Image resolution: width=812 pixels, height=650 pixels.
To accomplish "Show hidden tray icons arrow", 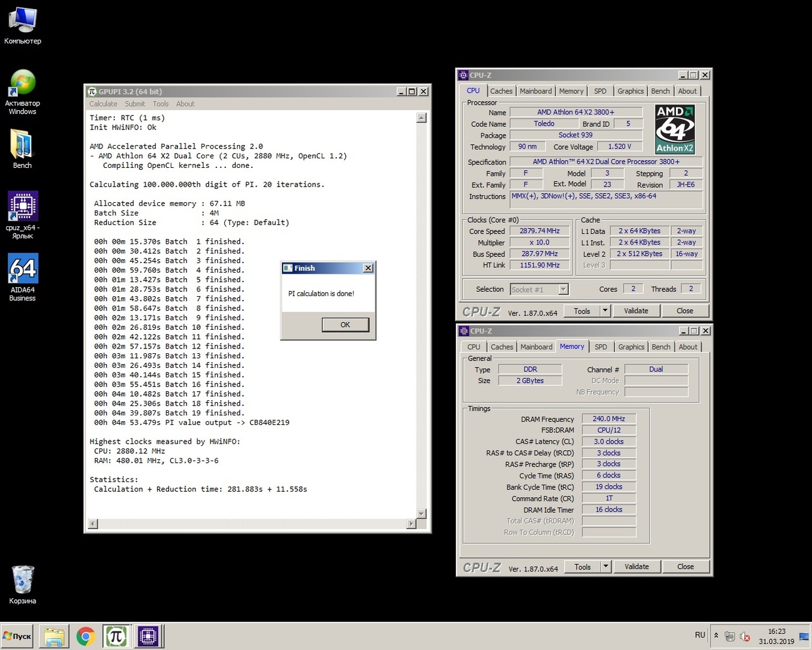I will (716, 636).
